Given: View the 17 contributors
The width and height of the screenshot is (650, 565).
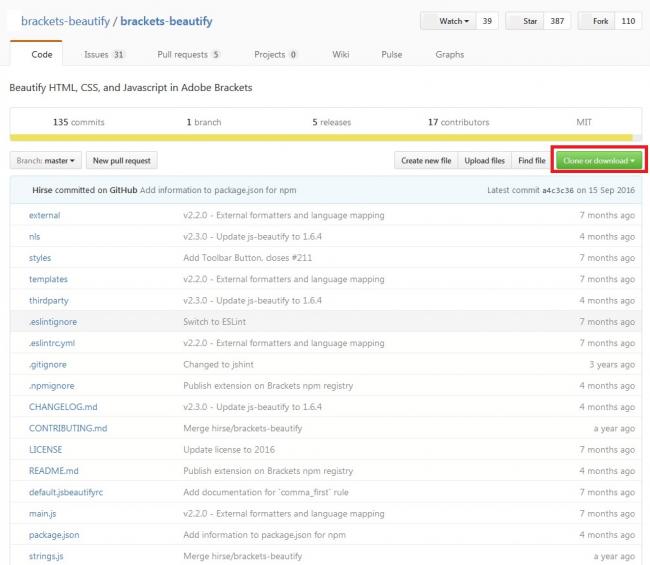Looking at the screenshot, I should [x=458, y=122].
